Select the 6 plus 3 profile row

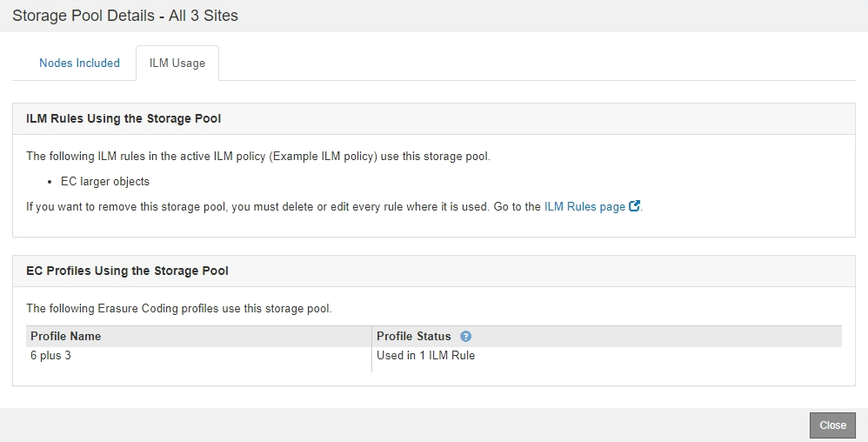pyautogui.click(x=50, y=356)
